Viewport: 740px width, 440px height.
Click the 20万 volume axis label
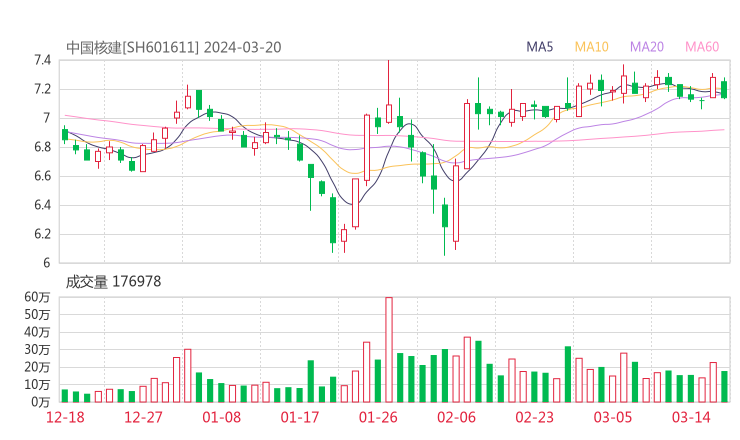click(x=37, y=367)
